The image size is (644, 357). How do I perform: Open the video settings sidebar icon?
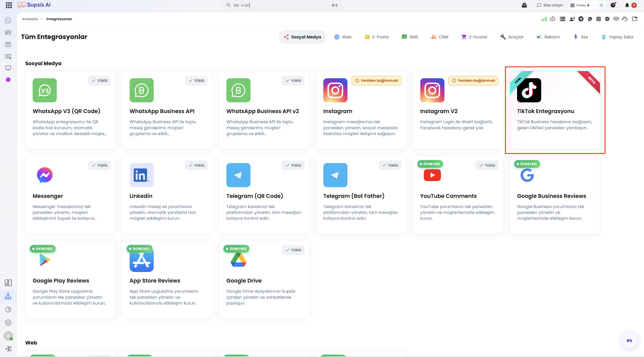pos(8,57)
